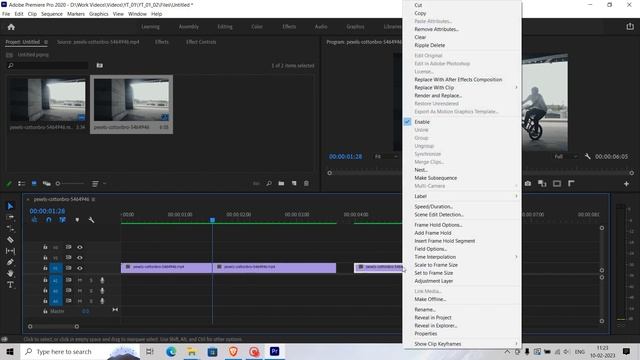Click the timeline timecode 00:00:01:28
Screen dimensions: 640x360
click(47, 211)
